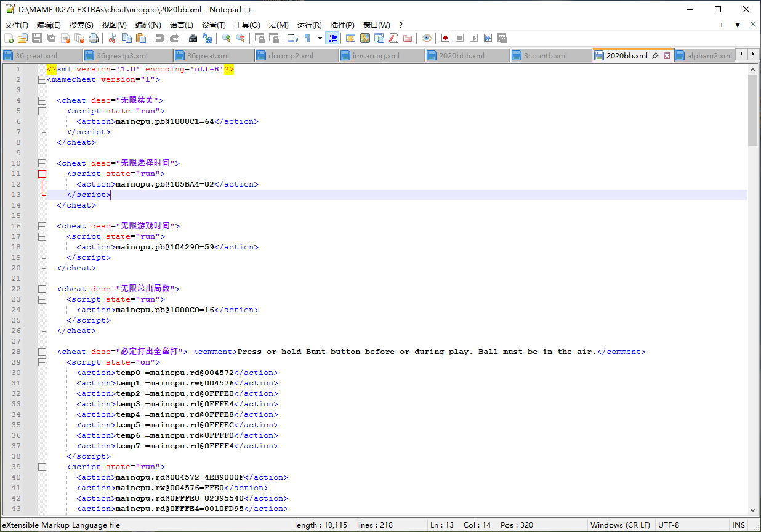Collapse the cheat fold on line 10
The height and width of the screenshot is (532, 761).
[x=41, y=163]
